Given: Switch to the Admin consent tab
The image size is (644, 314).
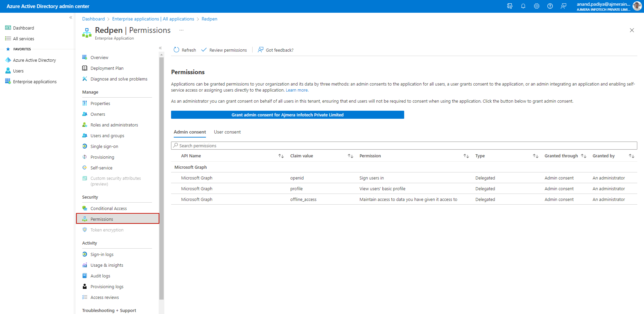Looking at the screenshot, I should point(190,132).
